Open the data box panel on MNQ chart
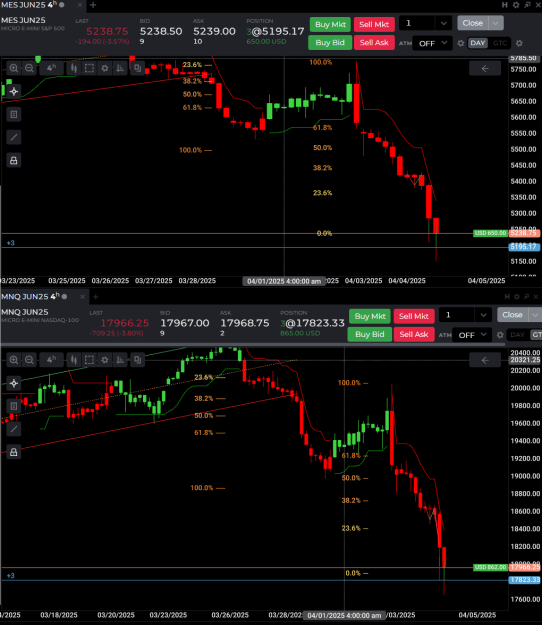Viewport: 542px width, 625px height. 14,406
